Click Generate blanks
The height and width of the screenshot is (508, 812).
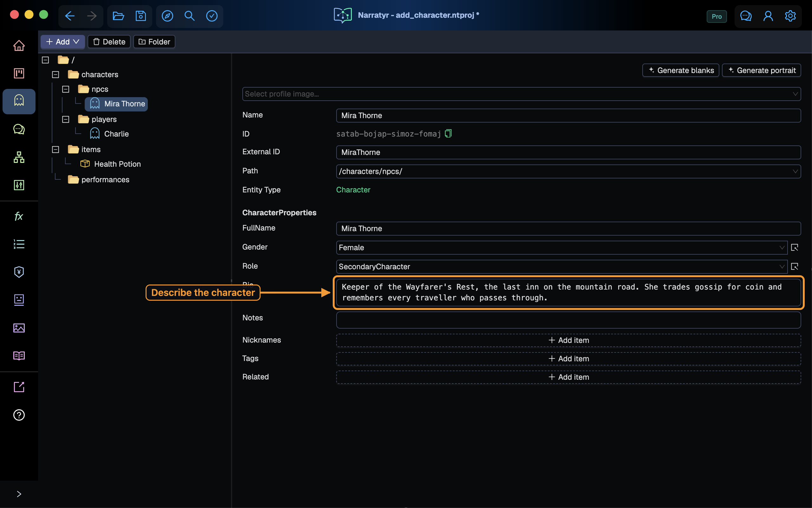tap(680, 70)
